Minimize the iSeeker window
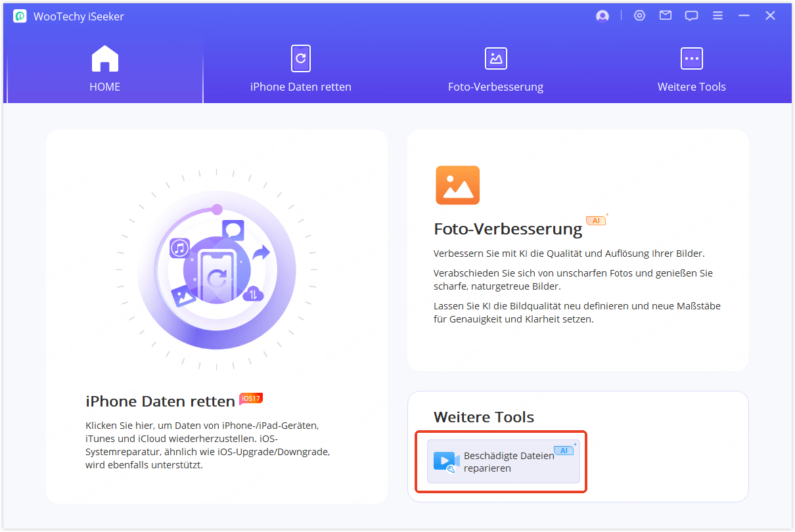The height and width of the screenshot is (532, 795). (x=744, y=16)
